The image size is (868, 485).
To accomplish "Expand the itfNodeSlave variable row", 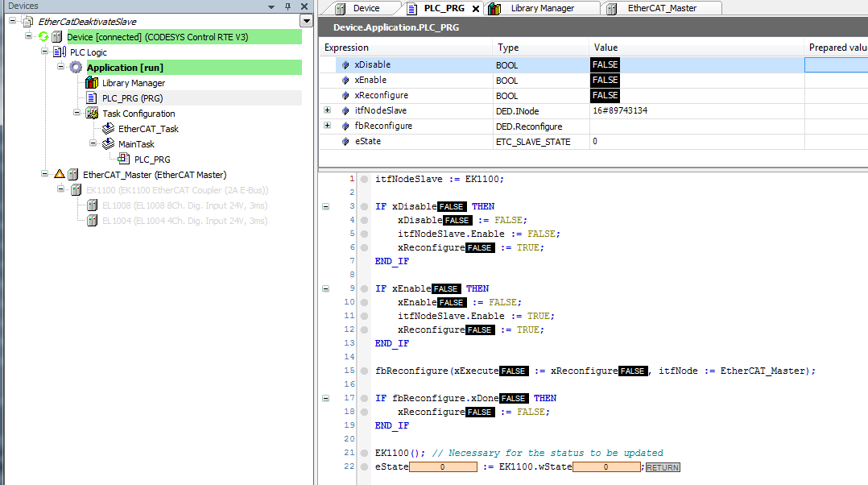I will 327,110.
